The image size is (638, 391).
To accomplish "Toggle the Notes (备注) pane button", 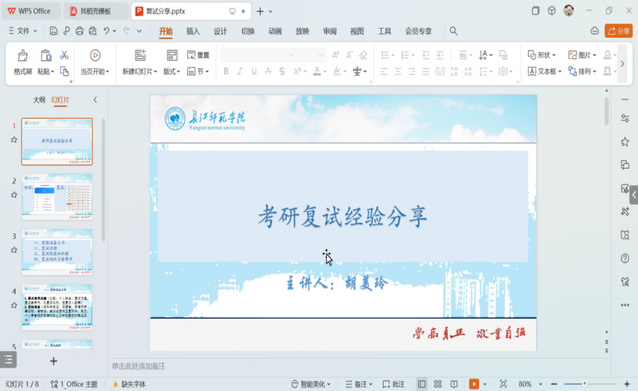I will [x=358, y=384].
